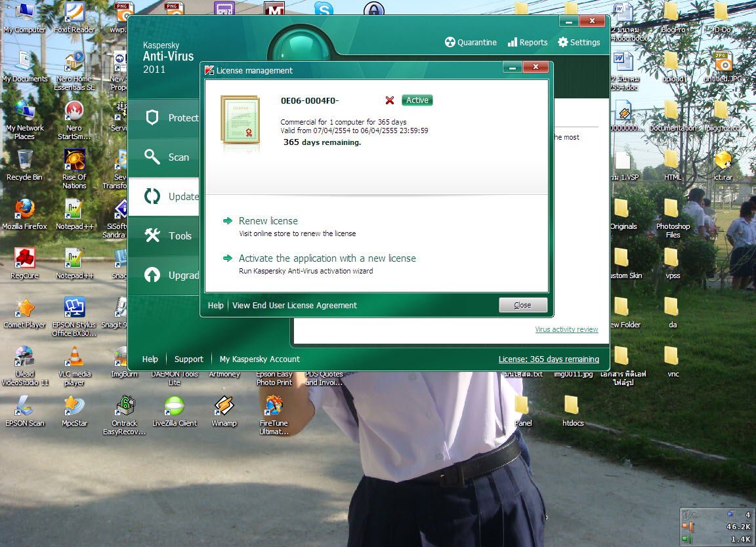Viewport: 756px width, 547px height.
Task: Open Help in License management dialog
Action: pyautogui.click(x=215, y=306)
